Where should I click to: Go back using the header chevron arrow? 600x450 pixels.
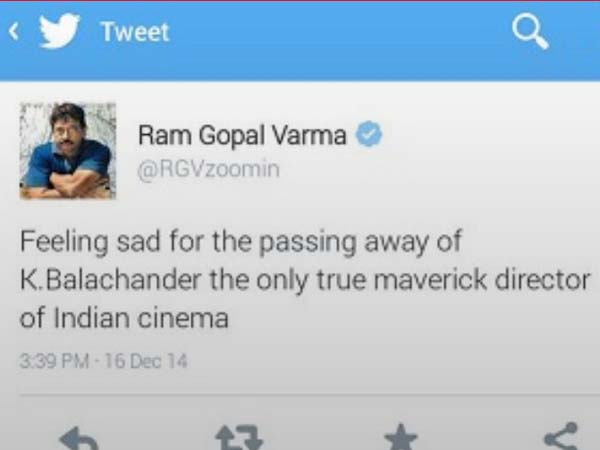coord(13,31)
